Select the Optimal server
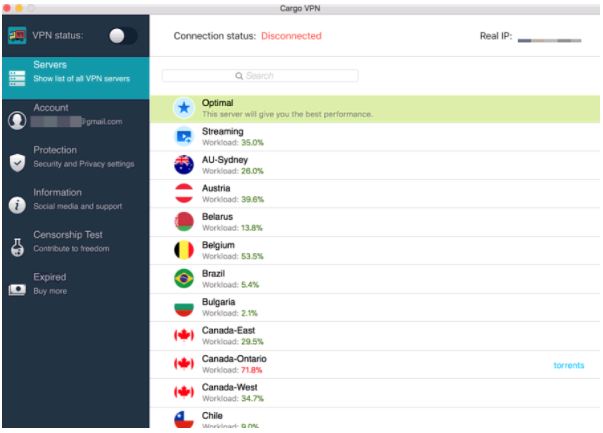The height and width of the screenshot is (433, 603). (375, 109)
